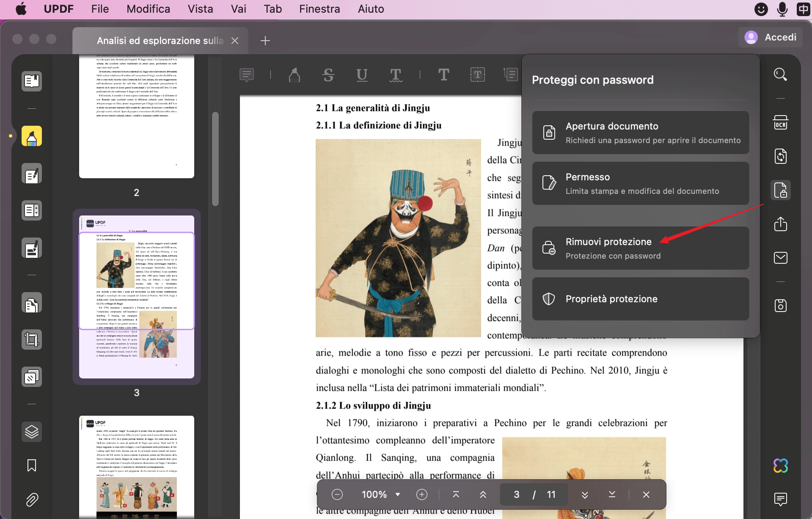Open the Tab menu
Viewport: 812px width, 519px height.
pyautogui.click(x=273, y=9)
